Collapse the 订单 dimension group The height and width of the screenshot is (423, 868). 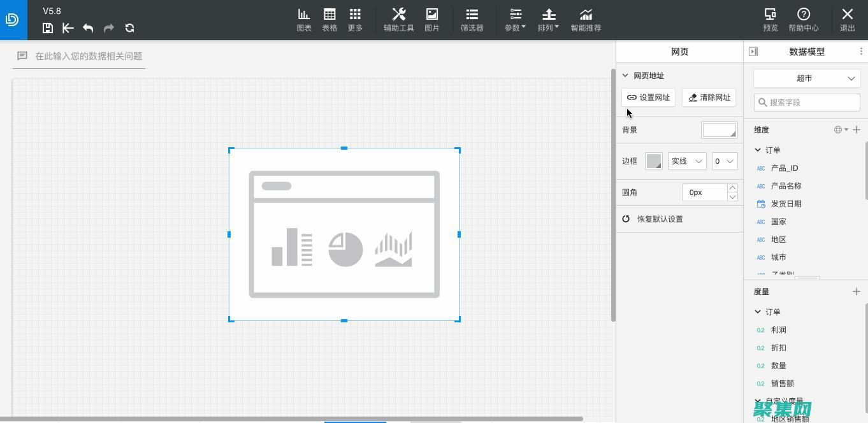coord(758,150)
